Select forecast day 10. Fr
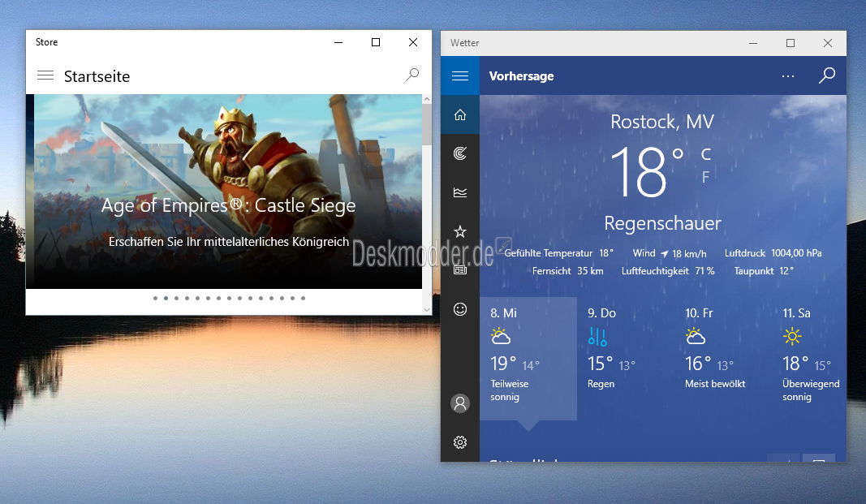This screenshot has width=866, height=504. click(x=723, y=358)
